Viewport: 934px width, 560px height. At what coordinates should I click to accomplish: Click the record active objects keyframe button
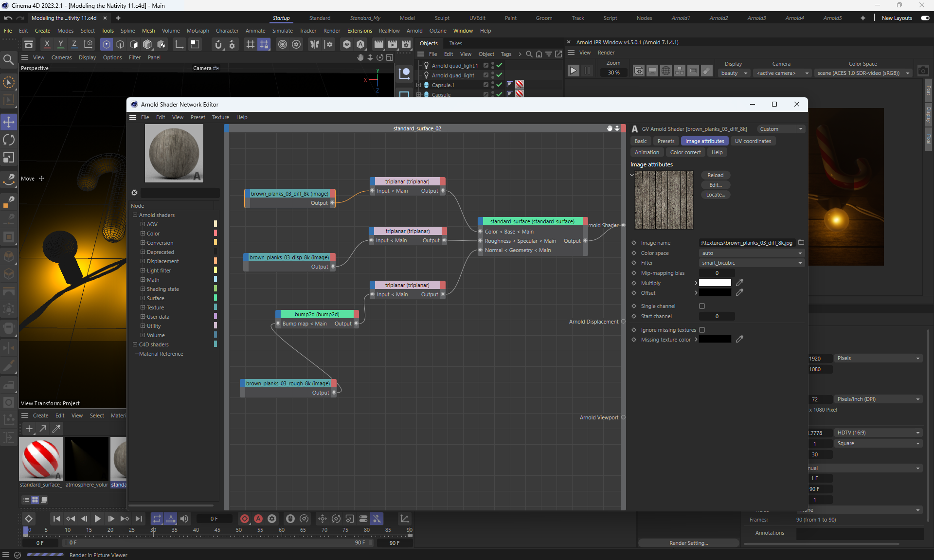pyautogui.click(x=245, y=519)
